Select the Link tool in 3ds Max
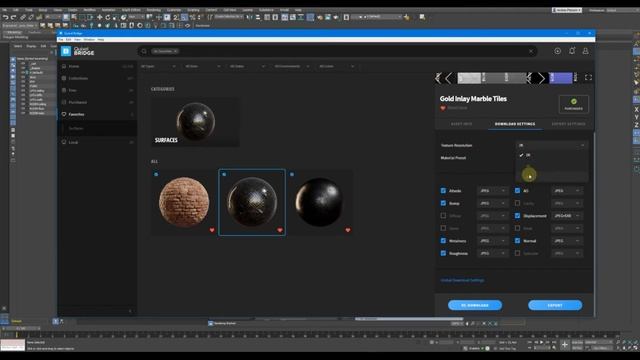The image size is (640, 360). [x=23, y=17]
